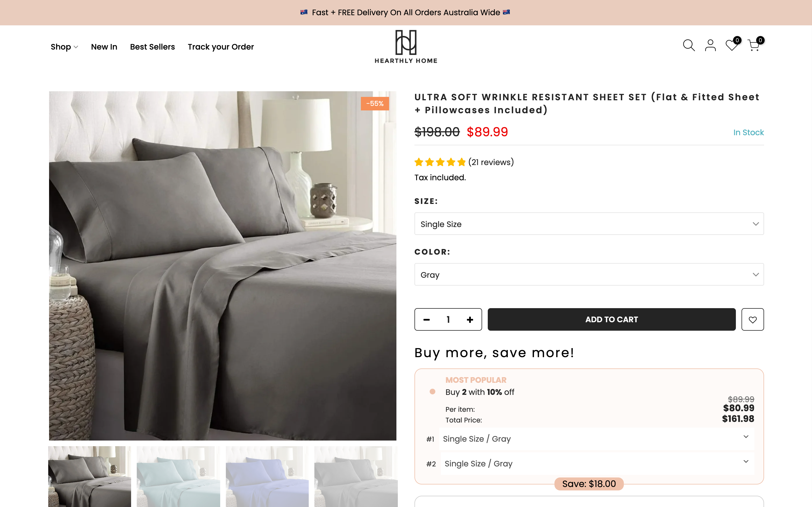Open the Size dropdown showing Single Size
Screen dimensions: 812x507
tap(589, 224)
